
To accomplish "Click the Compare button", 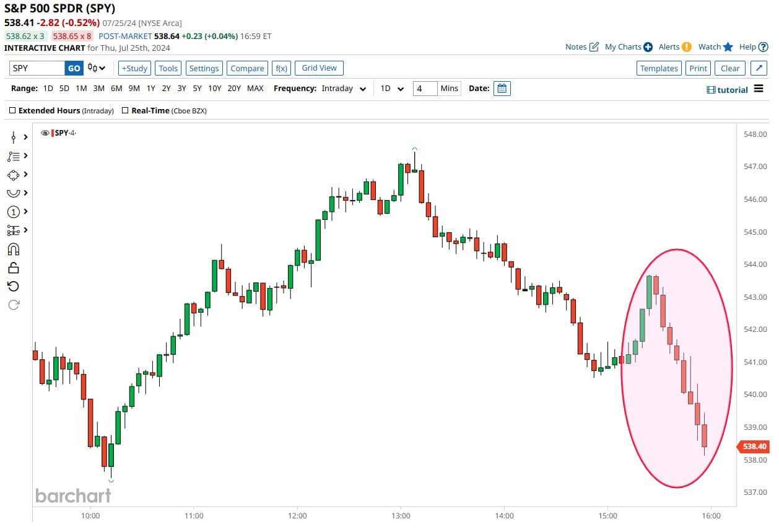I will coord(247,69).
